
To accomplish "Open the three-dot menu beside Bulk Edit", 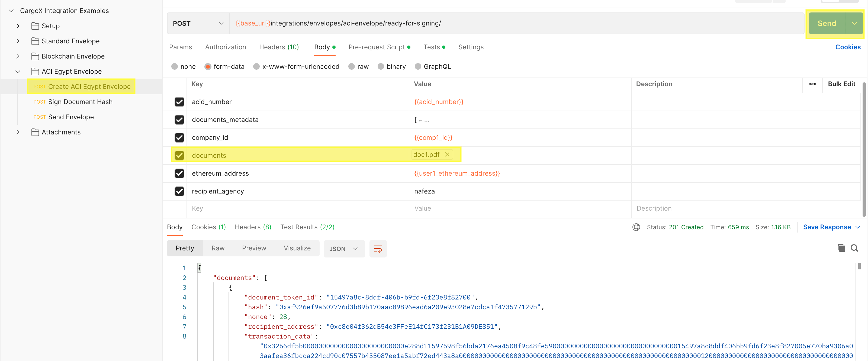I will coord(813,84).
